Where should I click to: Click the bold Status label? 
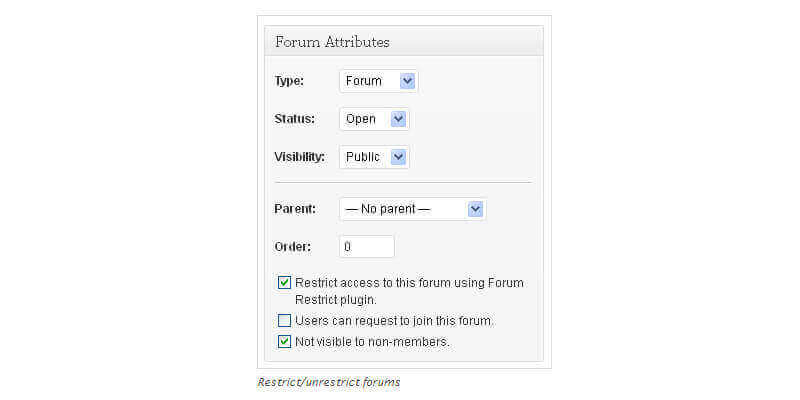point(294,119)
